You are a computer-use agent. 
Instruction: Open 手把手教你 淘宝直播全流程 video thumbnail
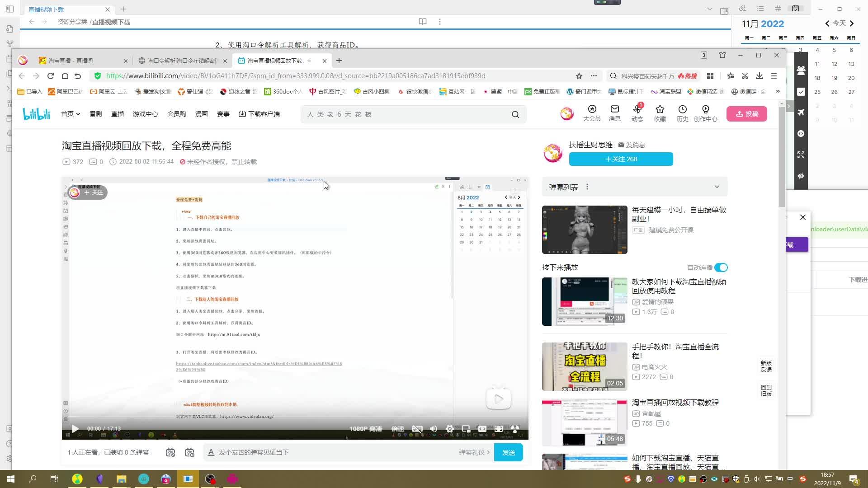click(585, 366)
